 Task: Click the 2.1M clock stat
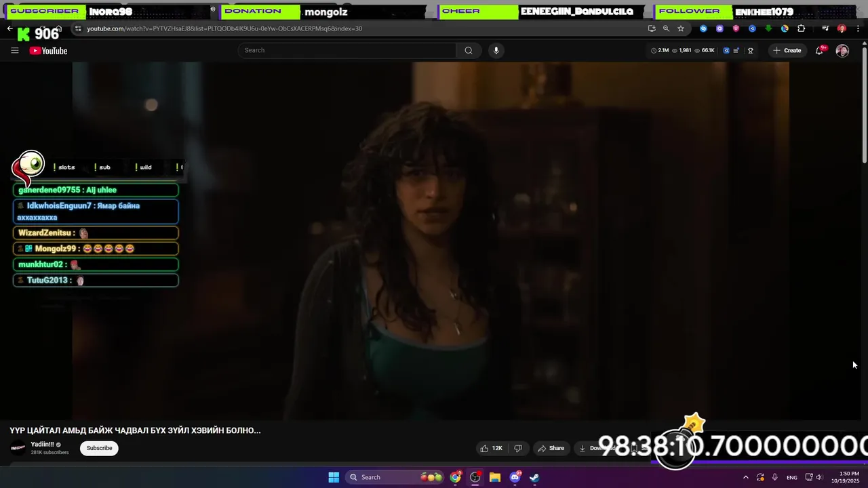tap(660, 51)
